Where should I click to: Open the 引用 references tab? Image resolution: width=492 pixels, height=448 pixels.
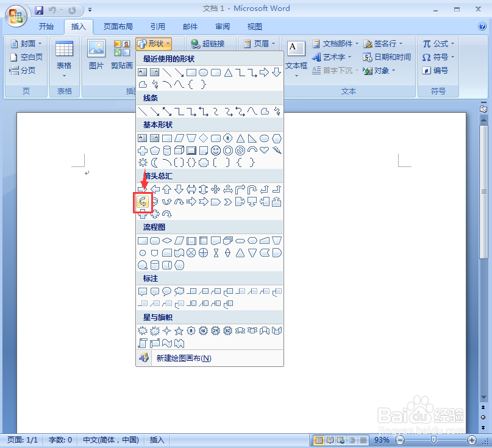click(x=157, y=27)
